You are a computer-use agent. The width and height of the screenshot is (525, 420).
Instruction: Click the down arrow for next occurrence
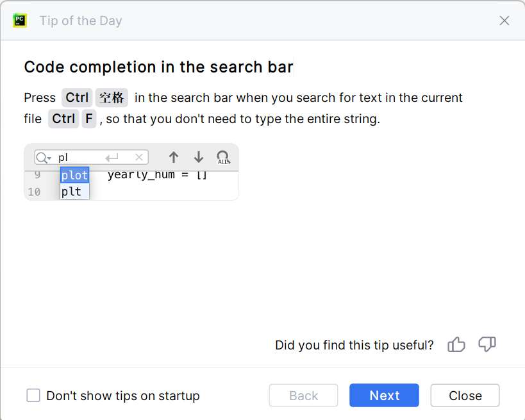click(199, 158)
